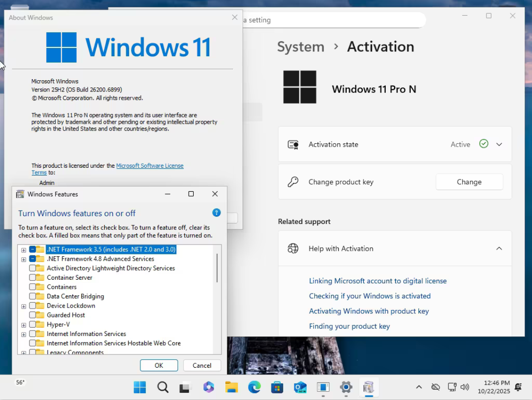Click the Windows Features list scrollbar

pos(217,267)
